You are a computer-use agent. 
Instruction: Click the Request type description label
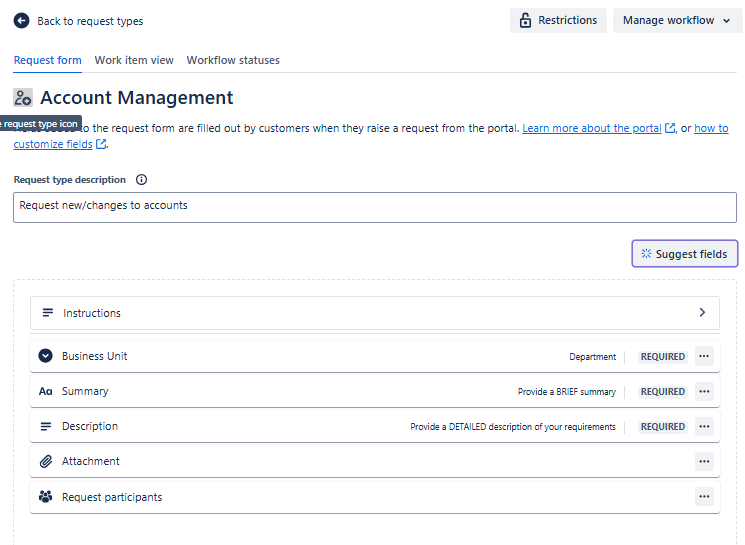[70, 180]
